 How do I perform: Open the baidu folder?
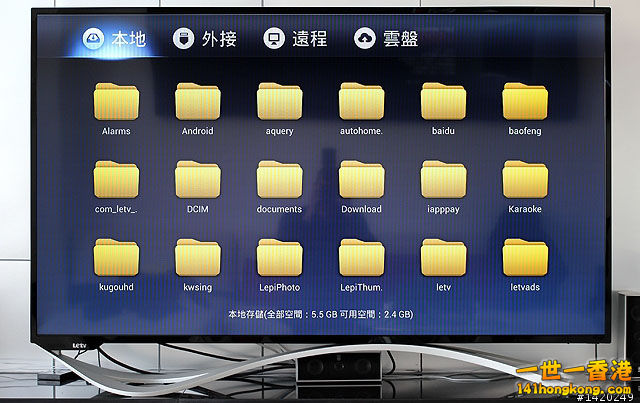(x=443, y=102)
